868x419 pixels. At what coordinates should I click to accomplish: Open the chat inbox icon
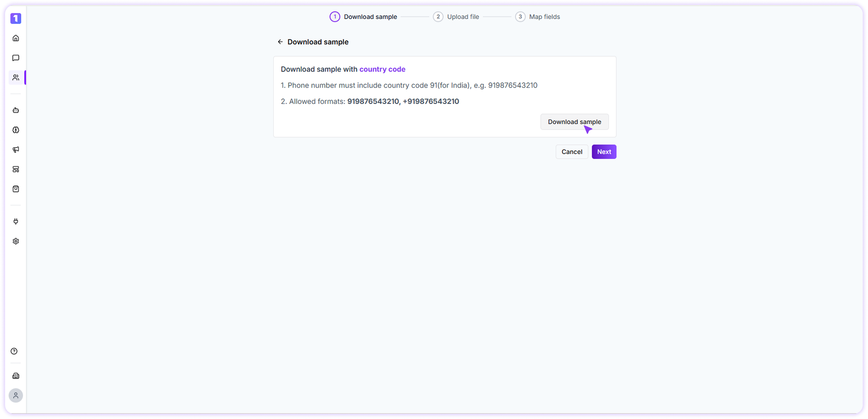(16, 57)
